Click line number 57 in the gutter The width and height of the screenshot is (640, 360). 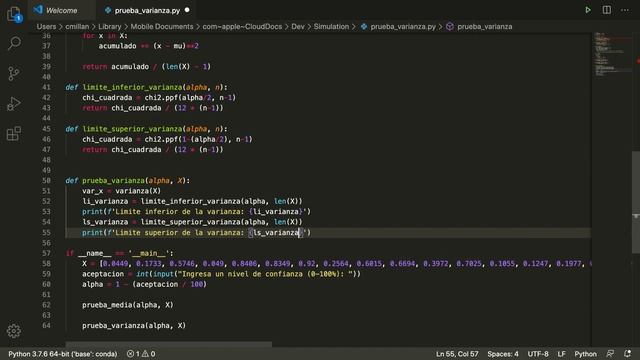click(46, 253)
